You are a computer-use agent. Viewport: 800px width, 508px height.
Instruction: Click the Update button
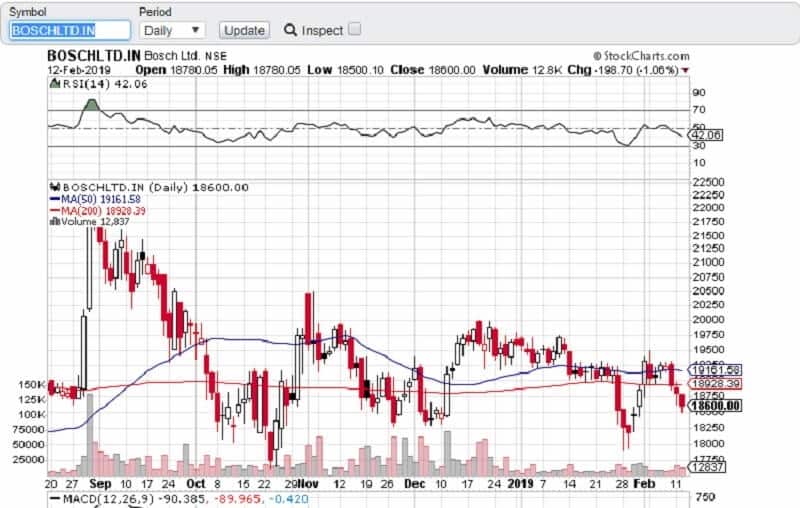[x=244, y=31]
